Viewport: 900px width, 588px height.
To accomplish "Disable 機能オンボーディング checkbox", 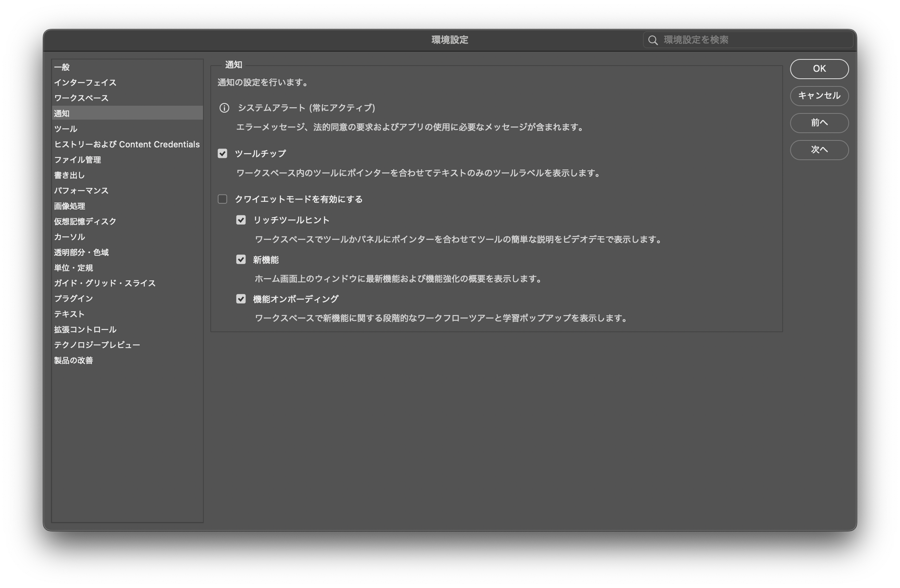I will (241, 299).
